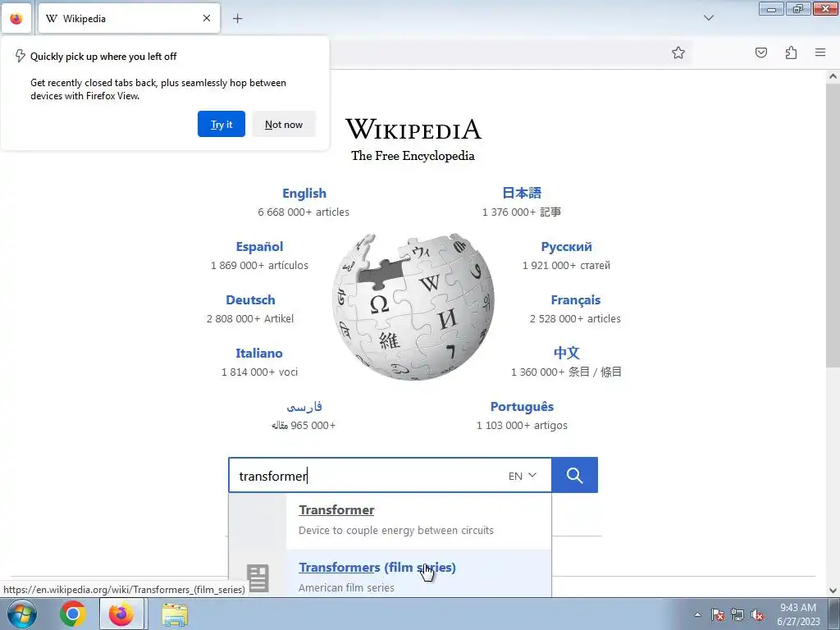Click the WIKIPEDIA wordmark heading

pos(413,129)
